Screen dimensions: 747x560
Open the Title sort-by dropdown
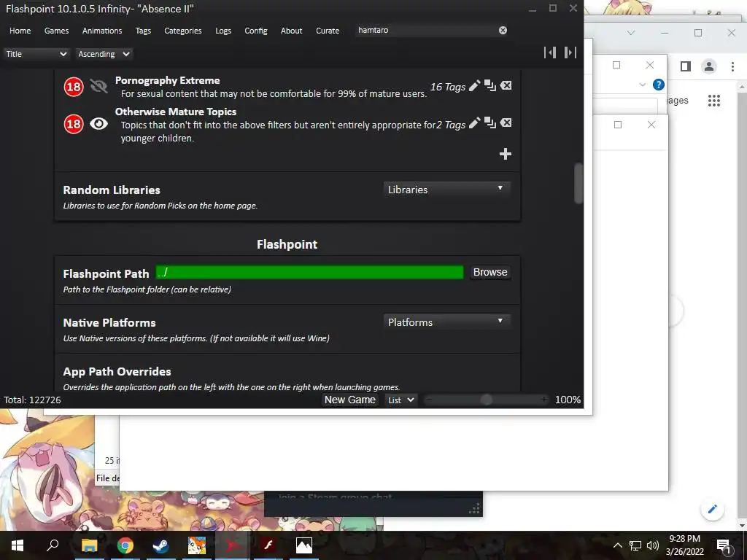click(36, 54)
